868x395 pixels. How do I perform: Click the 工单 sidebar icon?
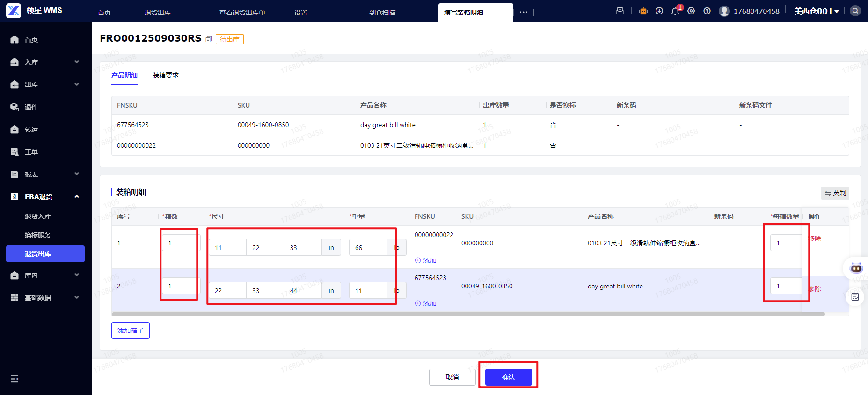pos(15,152)
